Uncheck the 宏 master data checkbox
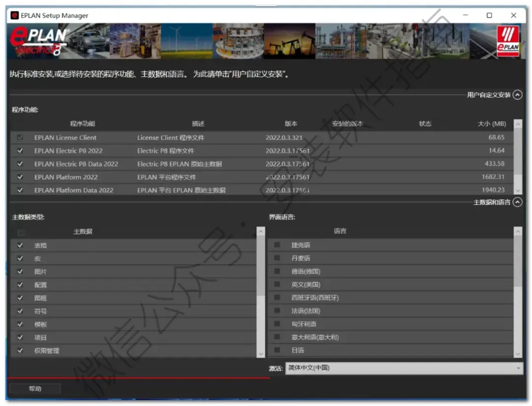Image resolution: width=532 pixels, height=406 pixels. (x=20, y=258)
